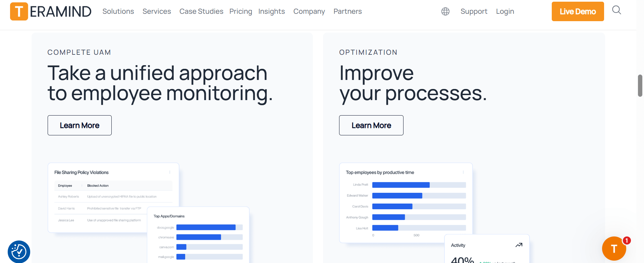Click Learn More under Improve your processes

[371, 125]
